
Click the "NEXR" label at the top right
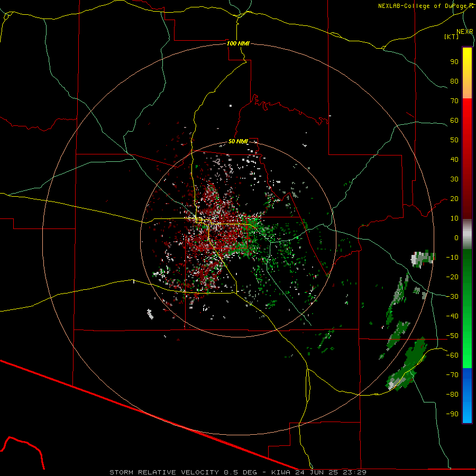point(465,32)
